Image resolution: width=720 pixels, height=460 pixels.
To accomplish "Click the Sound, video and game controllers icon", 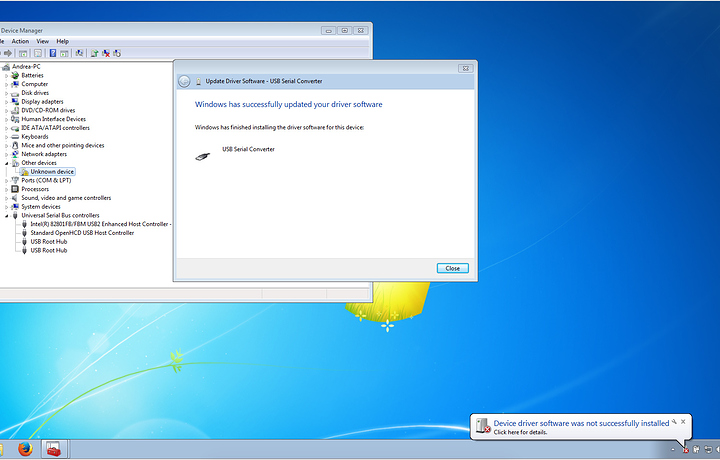I will click(15, 198).
